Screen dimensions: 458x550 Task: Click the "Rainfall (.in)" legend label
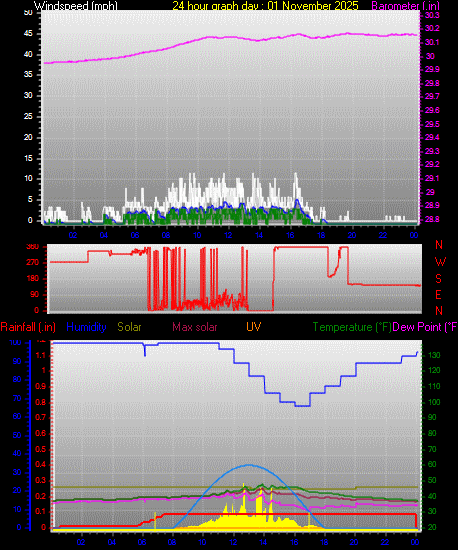28,327
